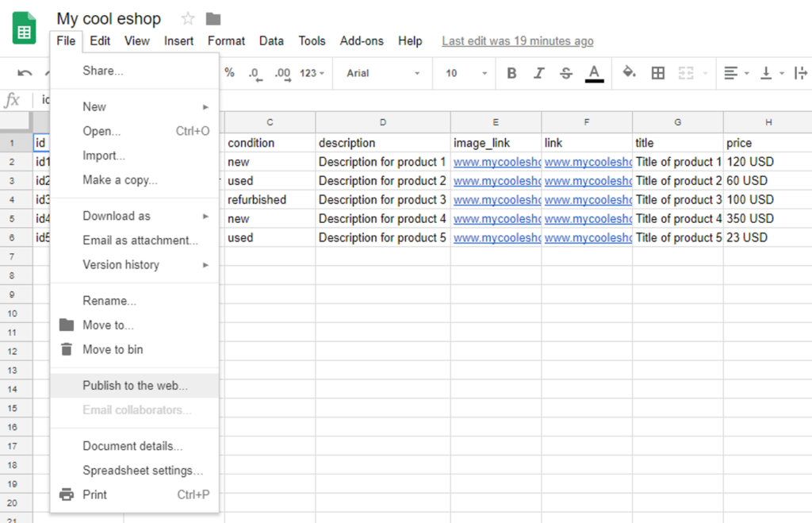Screen dimensions: 812x523
Task: Open the Help menu
Action: click(x=410, y=41)
